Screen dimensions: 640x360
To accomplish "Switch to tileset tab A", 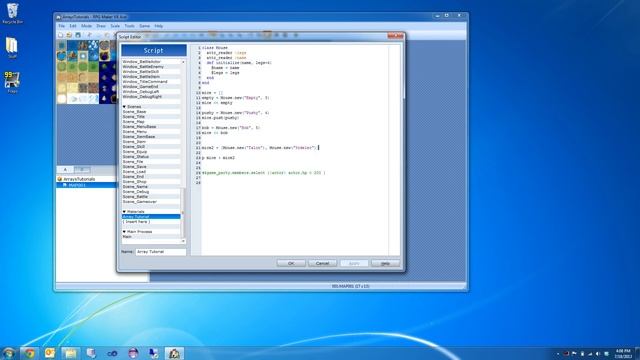I will 65,169.
